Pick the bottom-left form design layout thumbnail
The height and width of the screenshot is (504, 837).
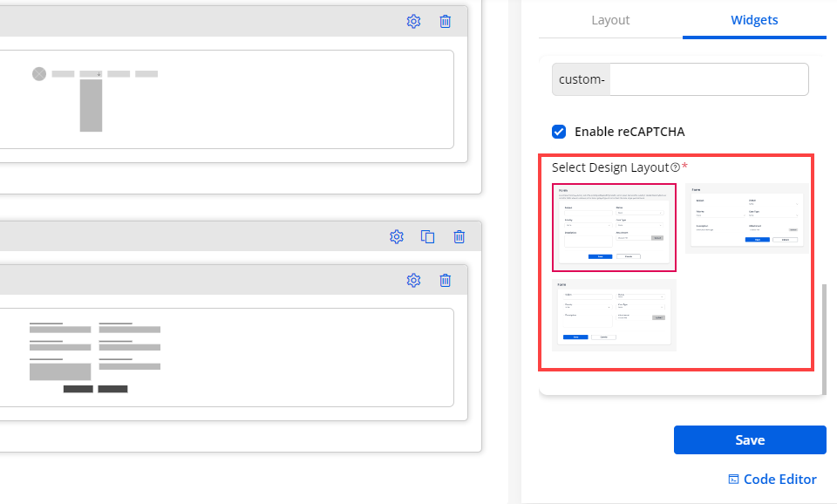(614, 315)
